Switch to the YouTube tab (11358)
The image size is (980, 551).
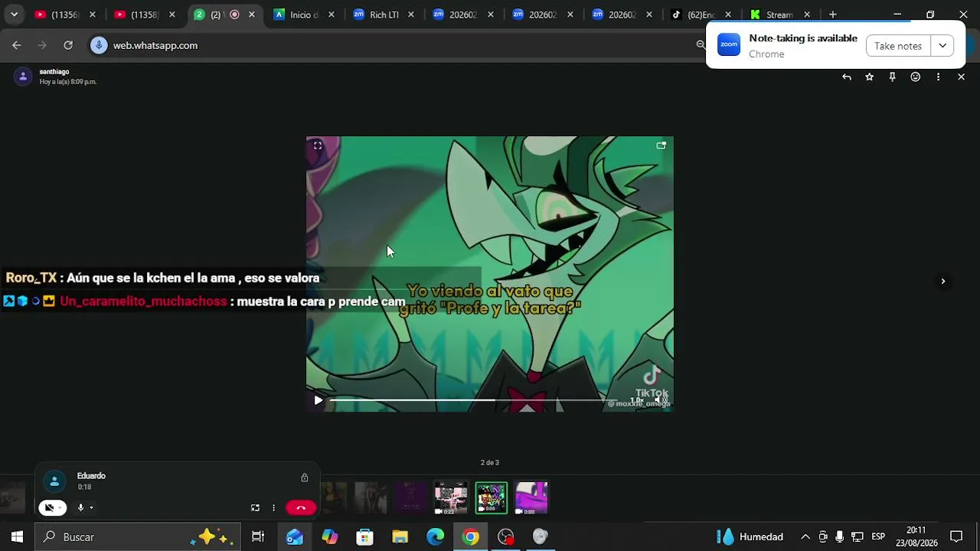[x=145, y=15]
